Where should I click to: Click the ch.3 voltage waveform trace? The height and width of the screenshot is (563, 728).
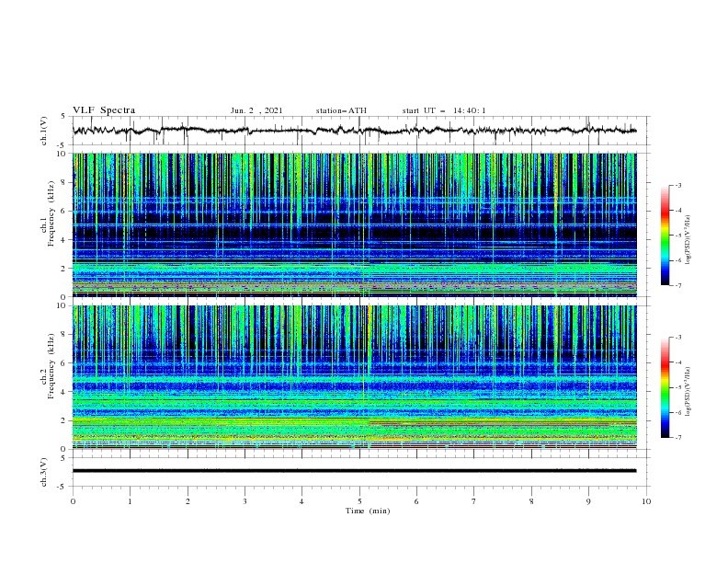pos(354,471)
